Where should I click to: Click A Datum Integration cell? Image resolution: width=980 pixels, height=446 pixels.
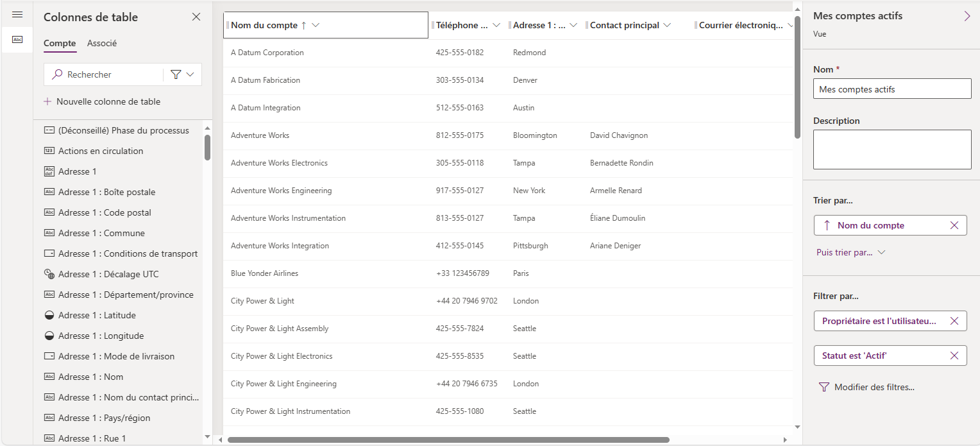(x=266, y=108)
